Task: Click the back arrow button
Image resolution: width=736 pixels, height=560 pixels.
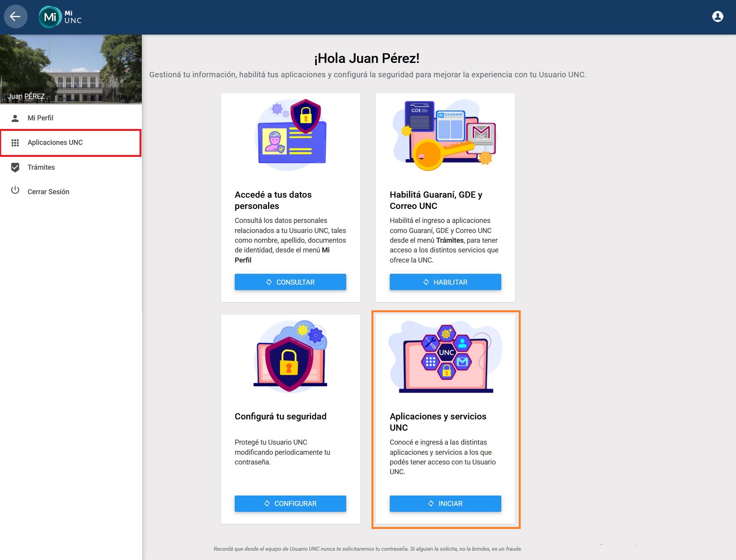Action: (16, 17)
